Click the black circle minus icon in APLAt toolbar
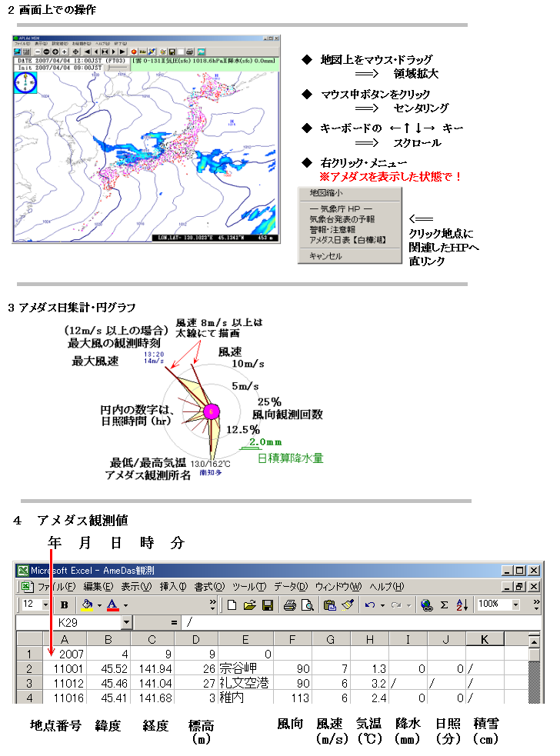 click(46, 52)
